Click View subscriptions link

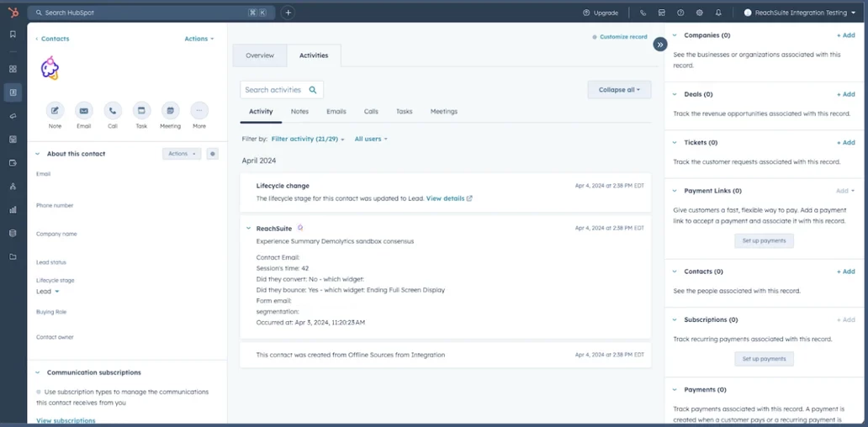coord(66,420)
